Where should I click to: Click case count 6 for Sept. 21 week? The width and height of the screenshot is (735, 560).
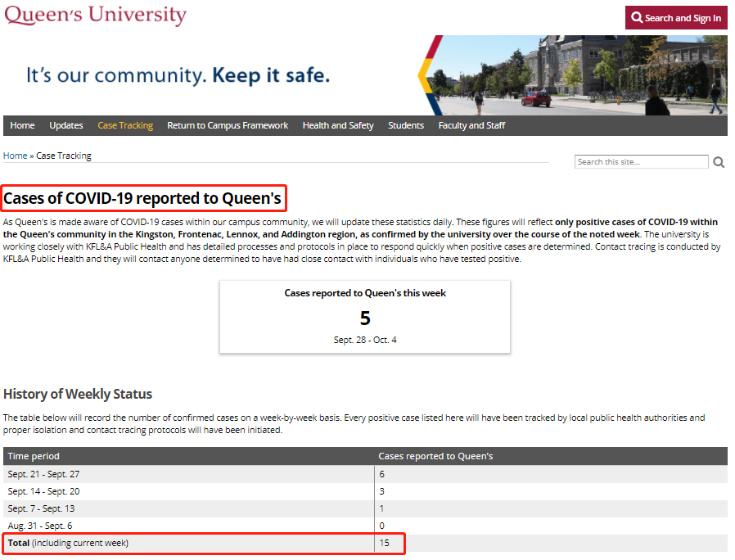[382, 474]
